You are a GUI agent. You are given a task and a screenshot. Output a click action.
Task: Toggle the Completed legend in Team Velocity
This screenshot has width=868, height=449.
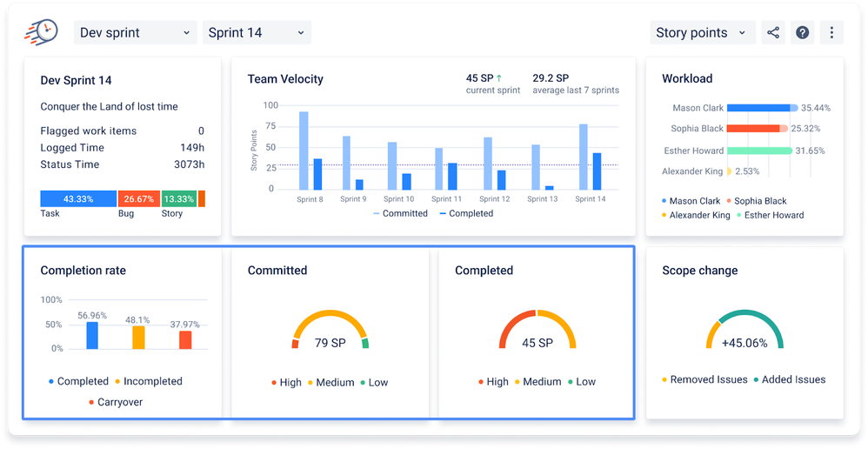click(x=465, y=213)
